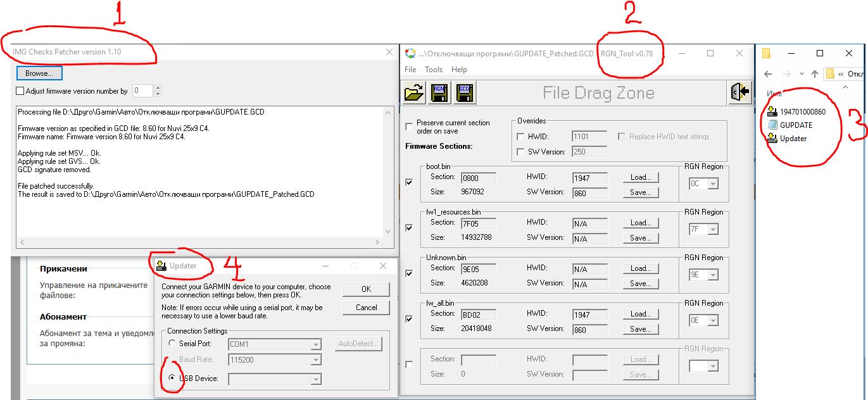This screenshot has height=400, width=868.
Task: Select the GUPDATE file in Explorer
Action: (772, 125)
